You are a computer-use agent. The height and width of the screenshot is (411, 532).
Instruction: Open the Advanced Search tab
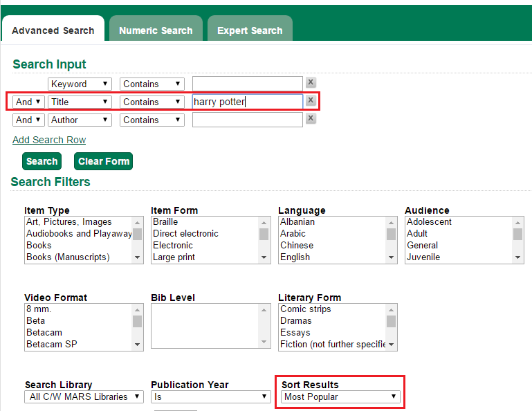click(53, 30)
